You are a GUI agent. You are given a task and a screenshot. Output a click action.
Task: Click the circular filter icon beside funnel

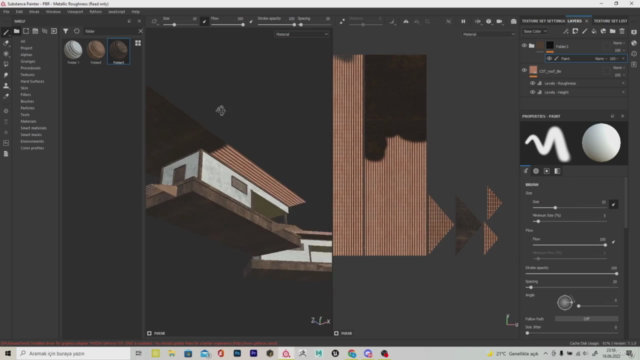click(76, 31)
